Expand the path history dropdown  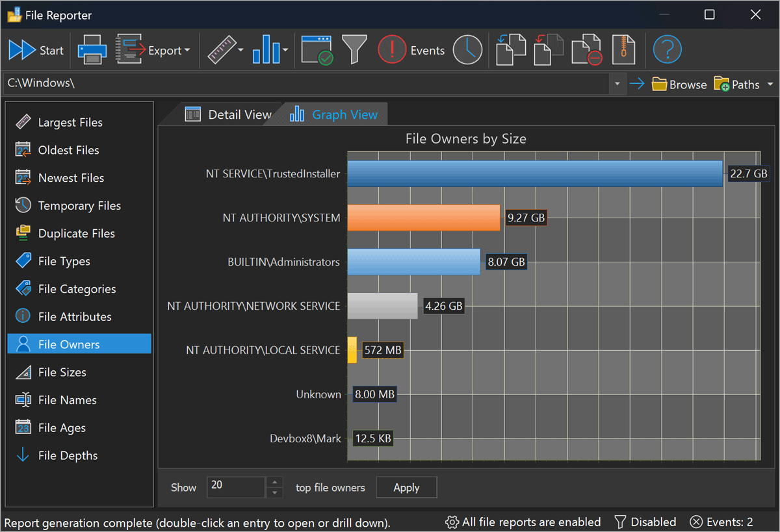[617, 84]
